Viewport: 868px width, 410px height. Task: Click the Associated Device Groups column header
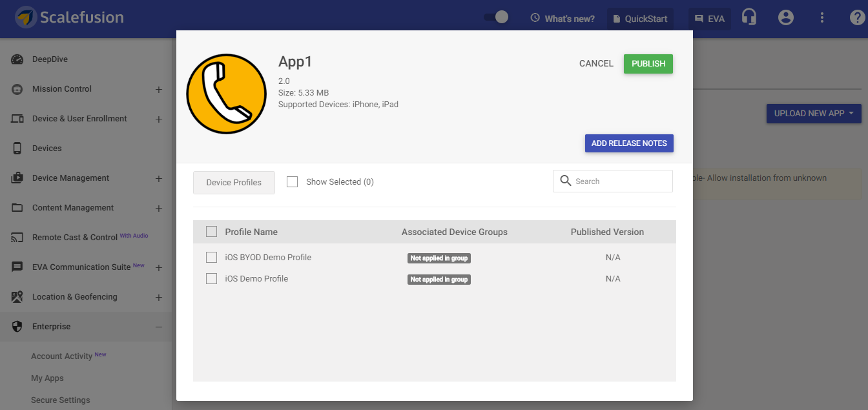(x=455, y=232)
